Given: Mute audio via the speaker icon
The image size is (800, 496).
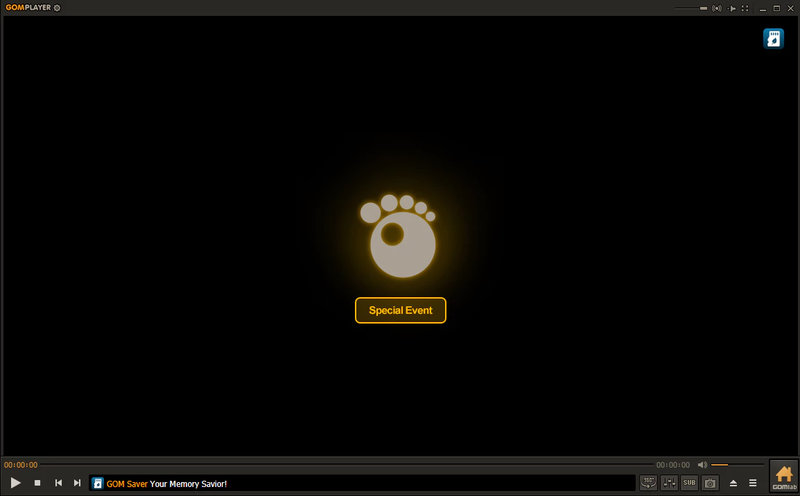Looking at the screenshot, I should tap(703, 464).
